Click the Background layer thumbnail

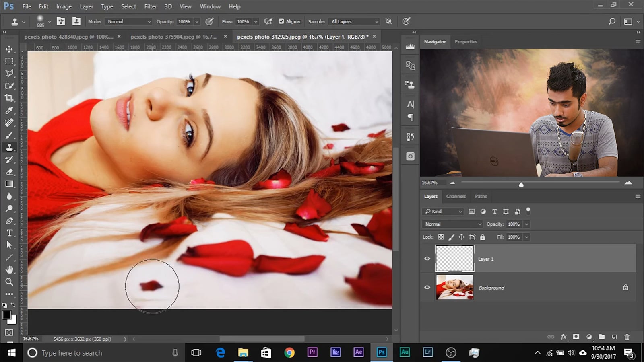[454, 287]
